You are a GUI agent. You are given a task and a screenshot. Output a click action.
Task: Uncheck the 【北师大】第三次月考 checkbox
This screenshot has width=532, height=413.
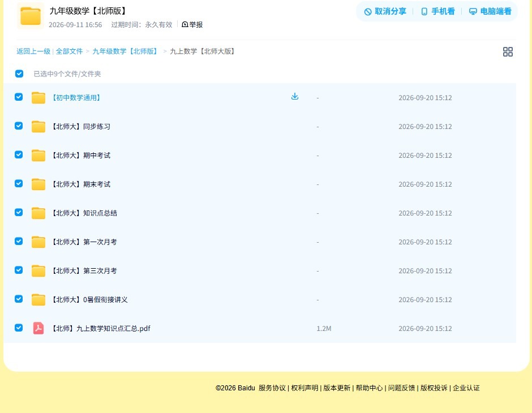point(19,270)
